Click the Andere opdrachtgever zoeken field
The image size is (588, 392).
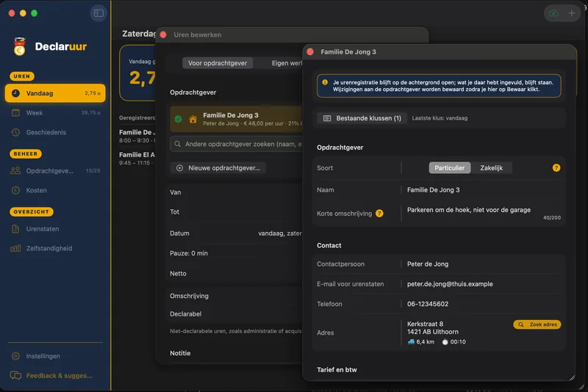[236, 144]
